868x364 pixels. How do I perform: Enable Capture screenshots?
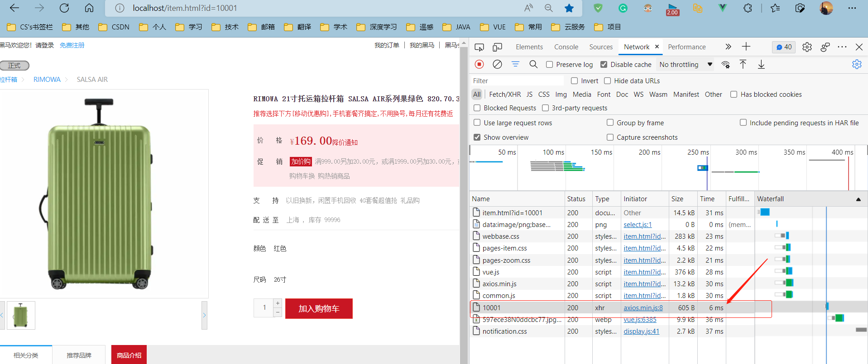pos(610,137)
